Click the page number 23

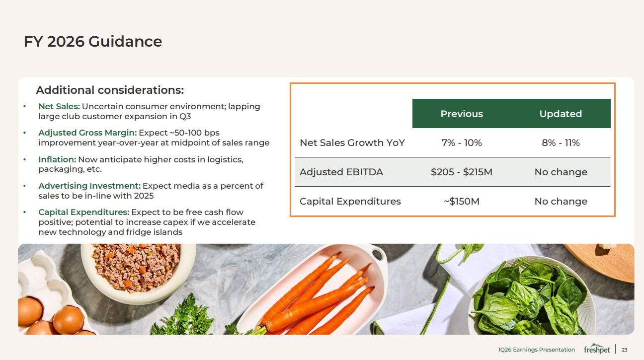point(625,350)
